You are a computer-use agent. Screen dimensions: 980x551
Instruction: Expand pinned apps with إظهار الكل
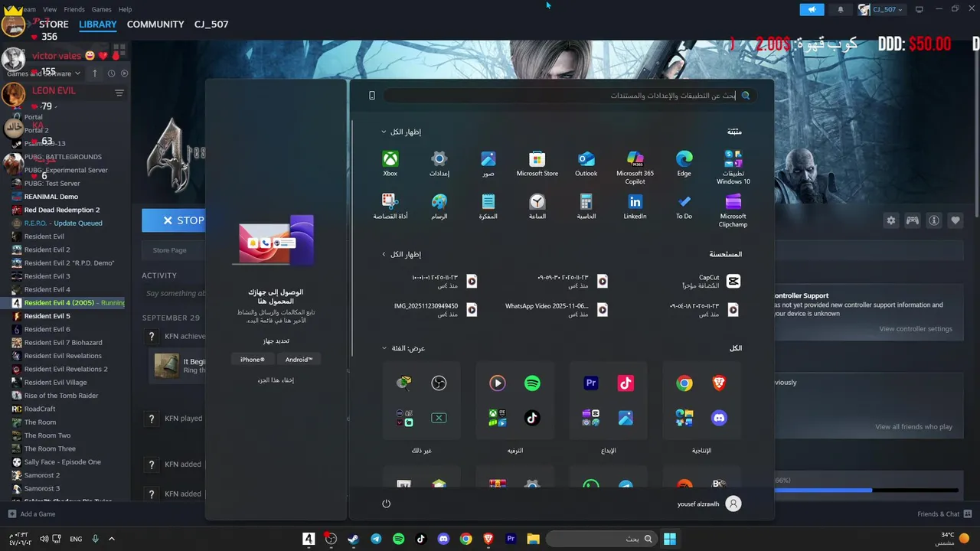[x=401, y=132]
